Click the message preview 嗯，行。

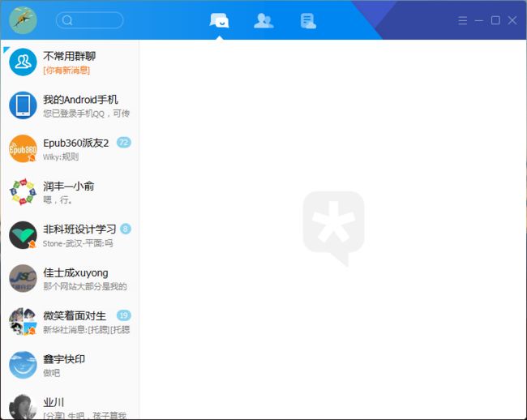coord(58,200)
